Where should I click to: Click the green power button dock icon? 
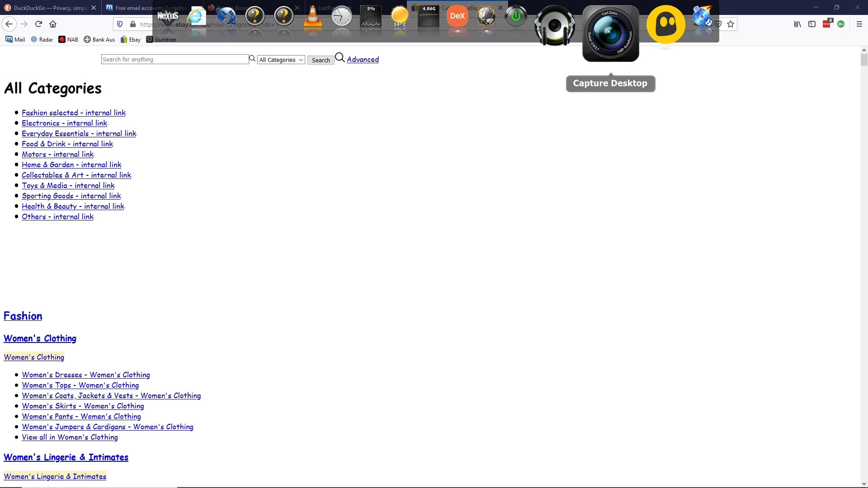click(x=515, y=17)
